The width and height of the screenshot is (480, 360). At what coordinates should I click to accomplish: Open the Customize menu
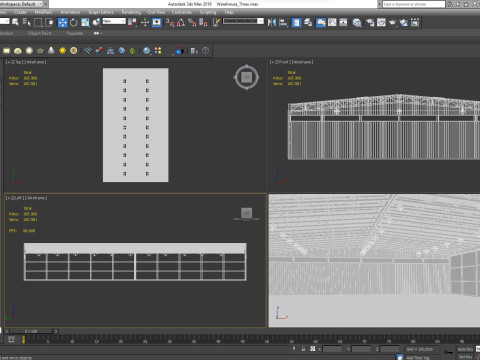point(182,12)
